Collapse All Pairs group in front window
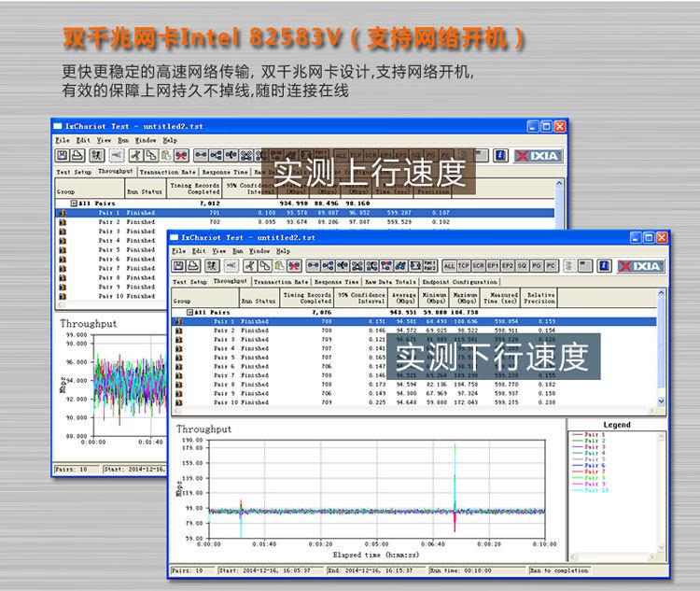700x591 pixels. 189,312
